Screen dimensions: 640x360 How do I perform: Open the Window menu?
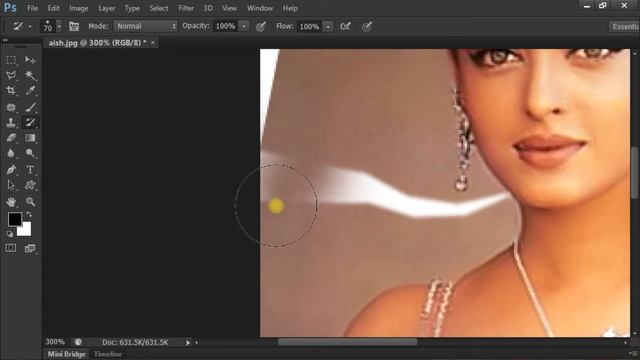coord(260,8)
